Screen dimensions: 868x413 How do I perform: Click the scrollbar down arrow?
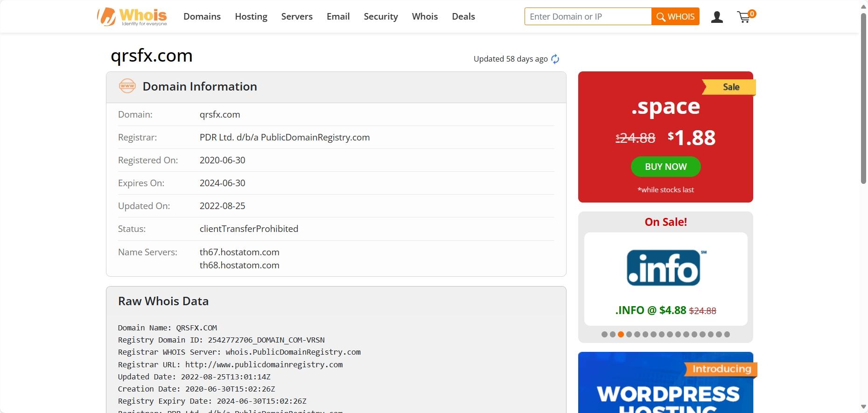tap(863, 407)
